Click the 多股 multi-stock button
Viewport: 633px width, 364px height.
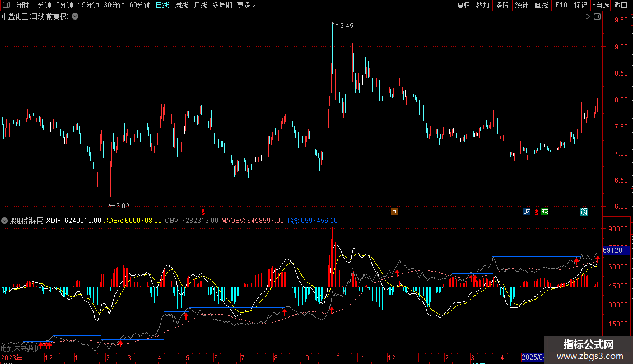pos(502,5)
